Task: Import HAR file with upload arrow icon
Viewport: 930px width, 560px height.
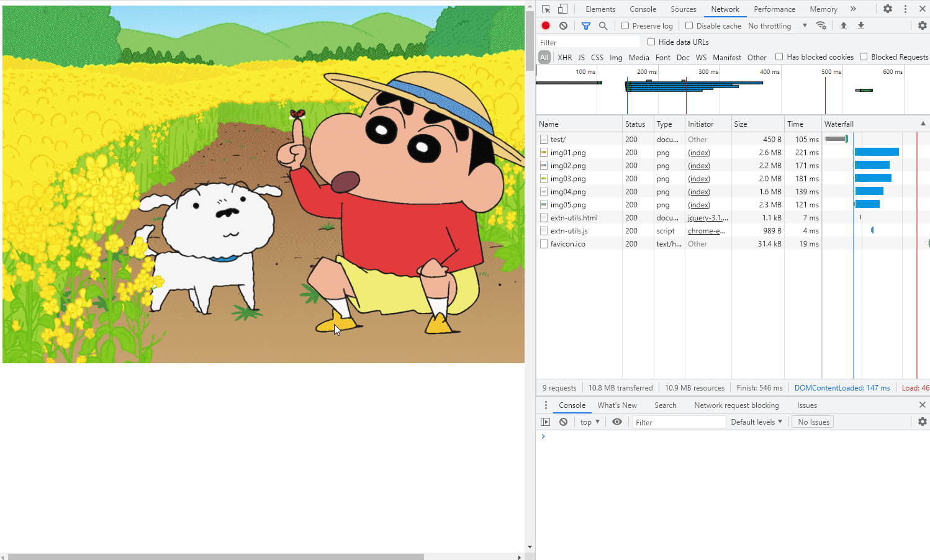Action: click(843, 25)
